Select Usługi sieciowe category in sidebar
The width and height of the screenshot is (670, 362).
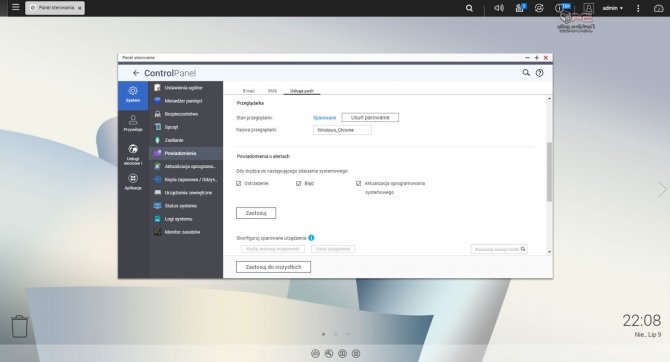click(133, 155)
